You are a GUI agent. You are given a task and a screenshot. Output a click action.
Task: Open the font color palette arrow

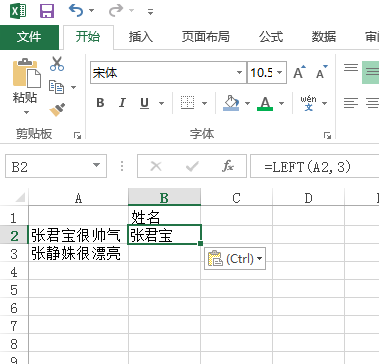282,103
